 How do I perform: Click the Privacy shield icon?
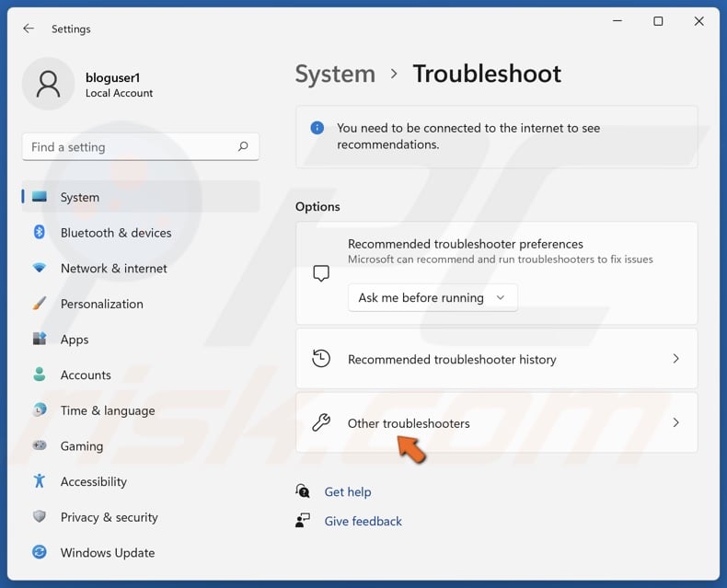[x=40, y=516]
